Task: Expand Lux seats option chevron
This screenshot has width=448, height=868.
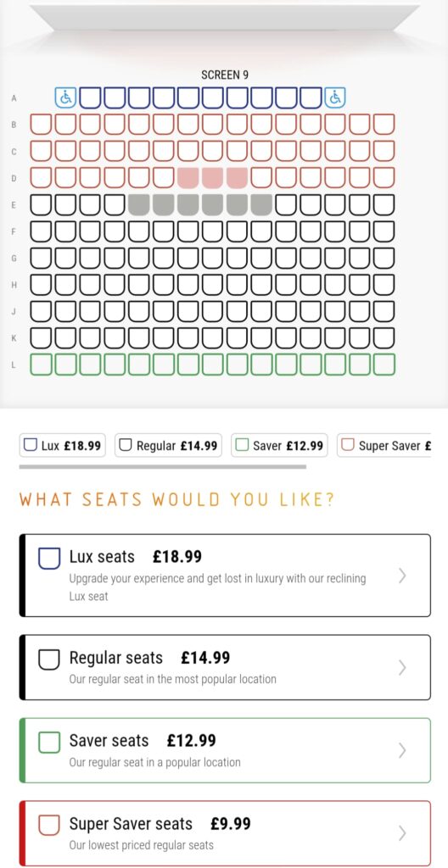Action: pos(402,576)
